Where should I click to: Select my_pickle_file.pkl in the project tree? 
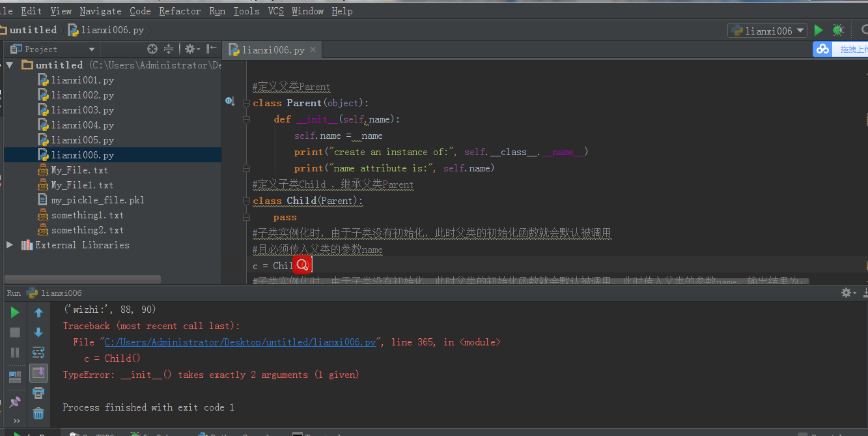[98, 200]
